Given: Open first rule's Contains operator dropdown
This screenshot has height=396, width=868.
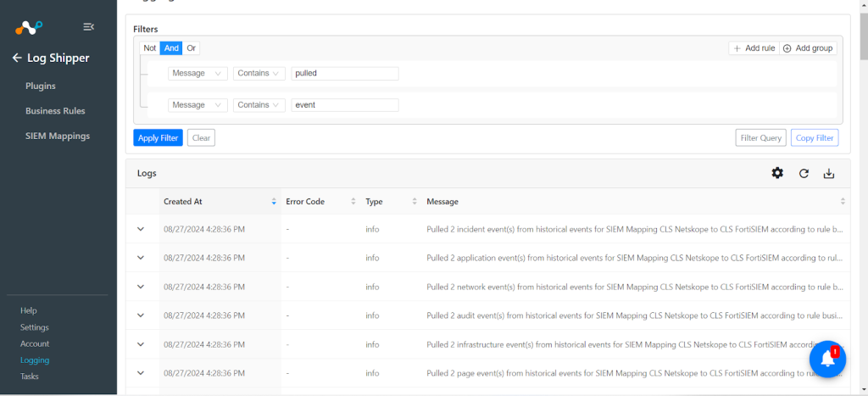Looking at the screenshot, I should click(x=259, y=73).
